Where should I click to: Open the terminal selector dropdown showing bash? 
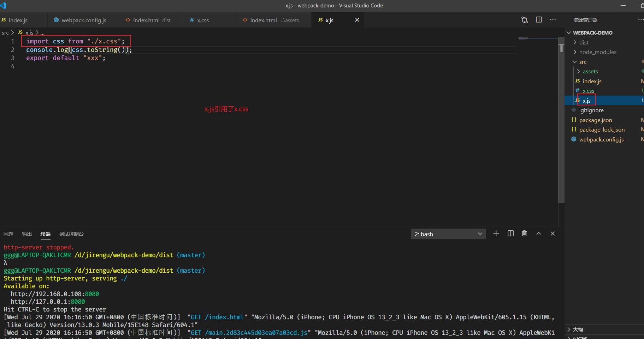448,234
